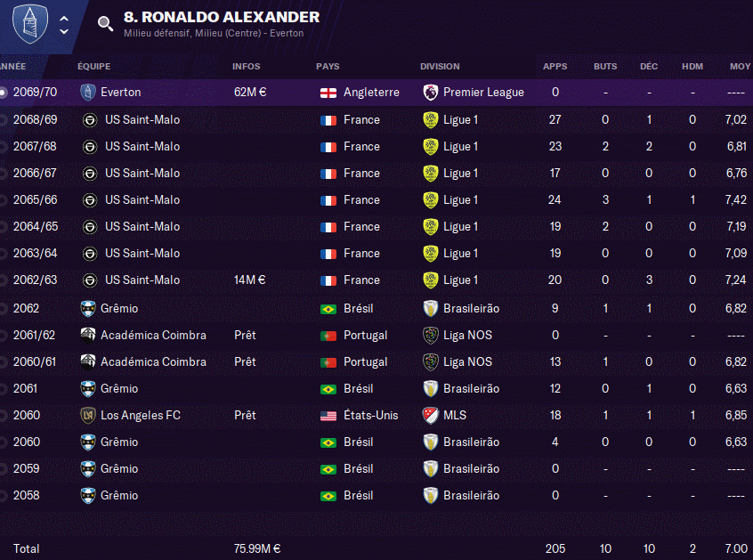Click the Los Angeles FC club badge
The image size is (753, 560).
click(x=88, y=416)
